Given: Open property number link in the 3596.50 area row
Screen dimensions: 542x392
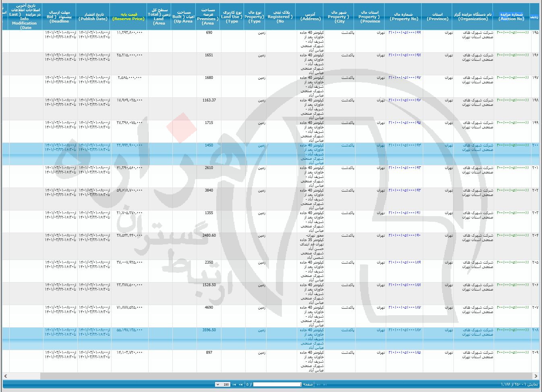Looking at the screenshot, I should pos(405,330).
